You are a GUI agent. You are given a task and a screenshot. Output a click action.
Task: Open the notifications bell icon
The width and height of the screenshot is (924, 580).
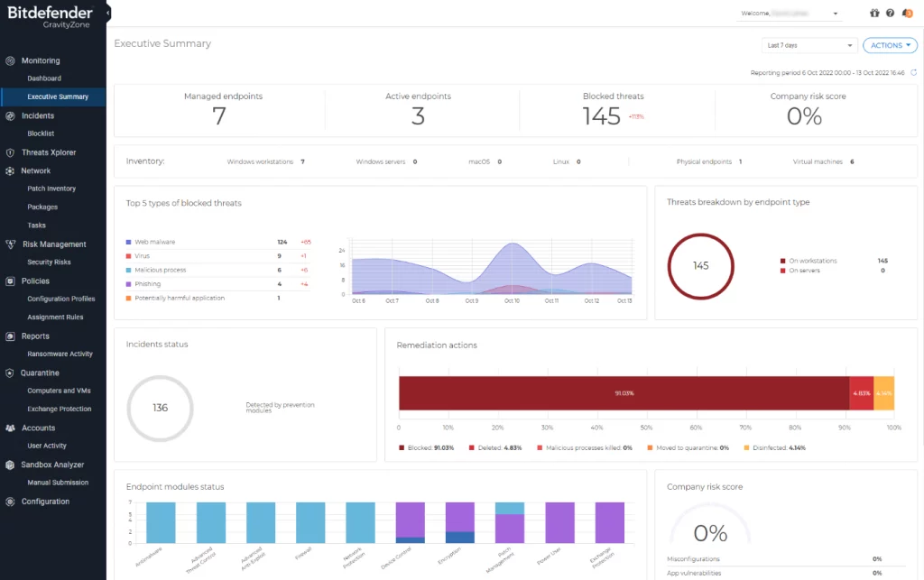click(907, 14)
